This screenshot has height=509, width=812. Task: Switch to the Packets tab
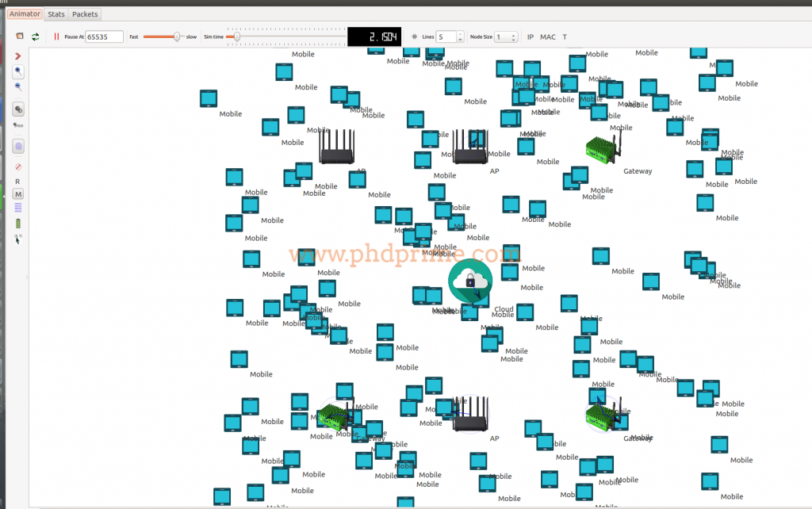pyautogui.click(x=84, y=13)
